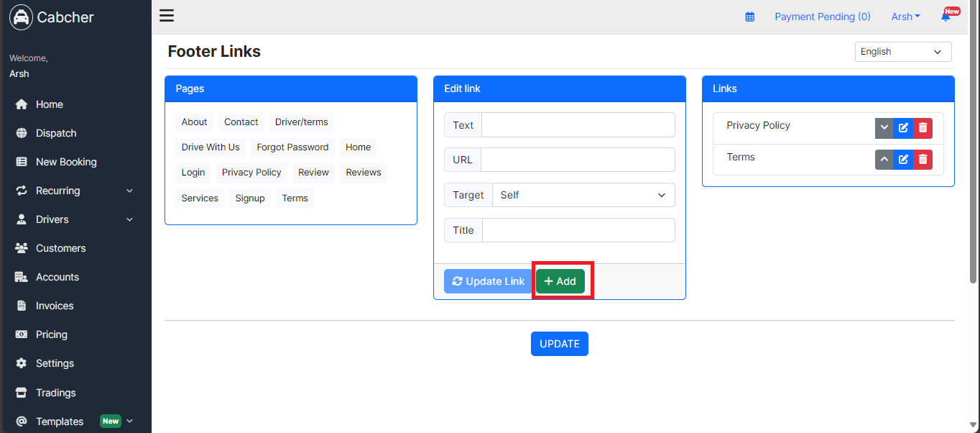Open the notifications bell icon
Image resolution: width=980 pixels, height=433 pixels.
point(946,17)
